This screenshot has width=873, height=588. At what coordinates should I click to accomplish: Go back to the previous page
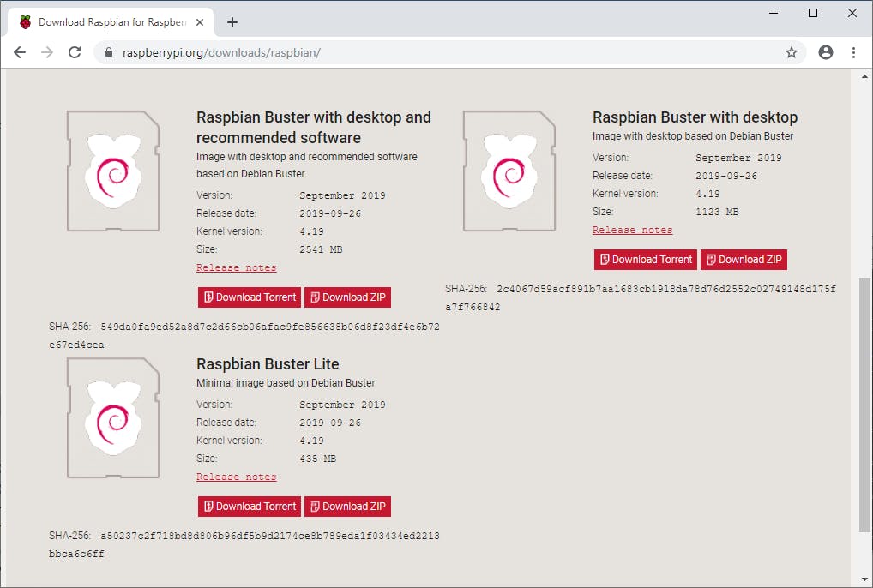[20, 52]
